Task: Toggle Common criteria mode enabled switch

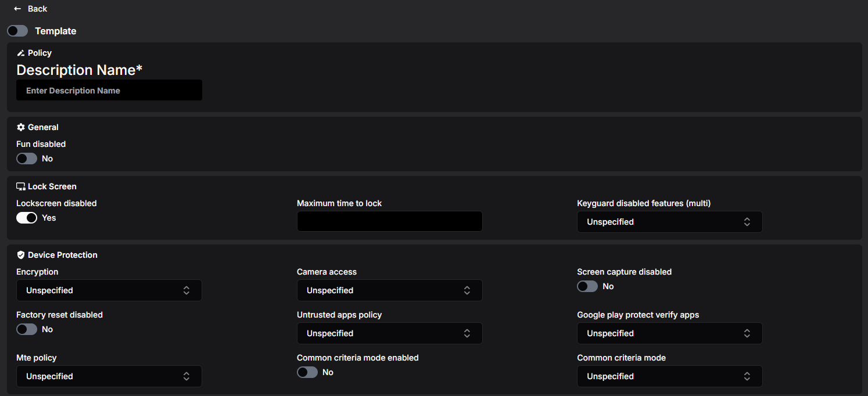Action: [x=307, y=372]
